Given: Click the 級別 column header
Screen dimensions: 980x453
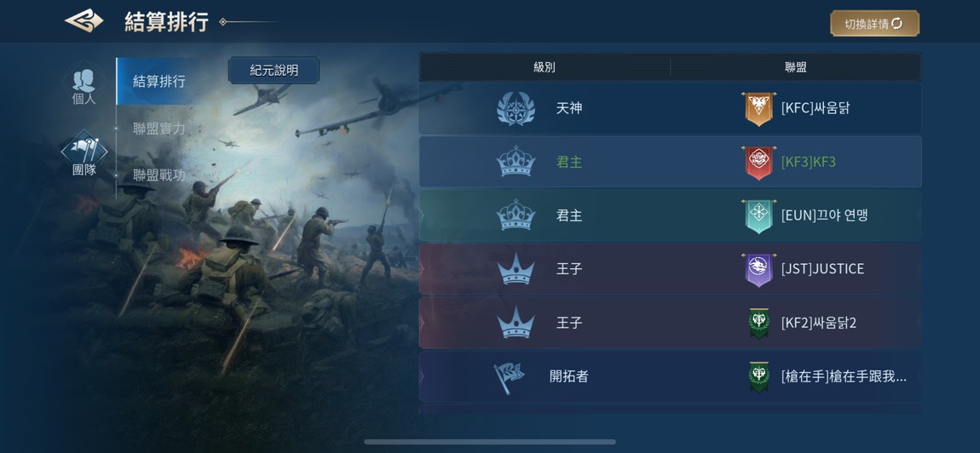Looking at the screenshot, I should 545,67.
